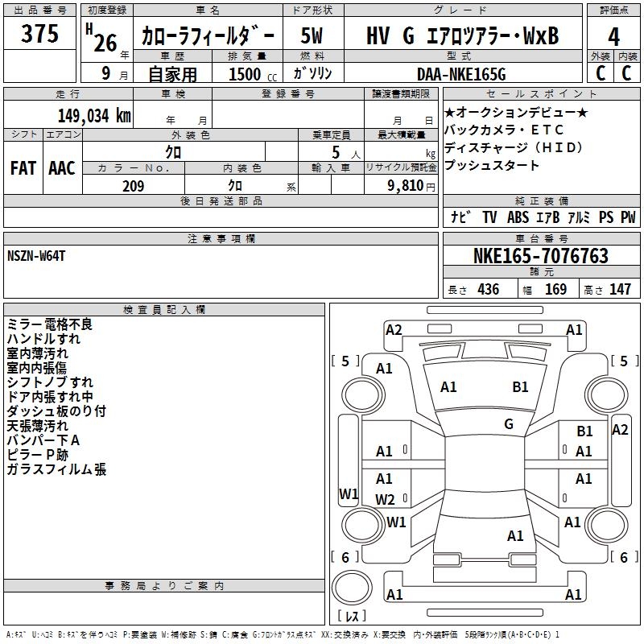This screenshot has height=644, width=644.
Task: Select the damage code legend at the bottom
Action: point(283,635)
